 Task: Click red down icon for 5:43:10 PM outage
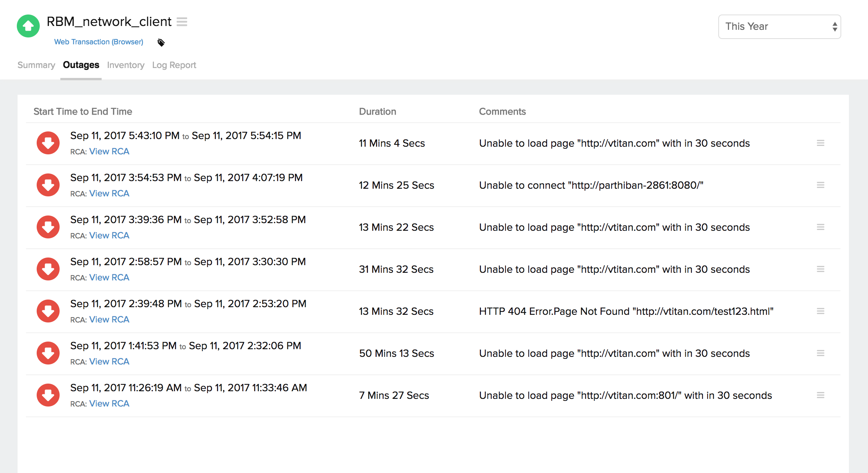click(x=48, y=143)
